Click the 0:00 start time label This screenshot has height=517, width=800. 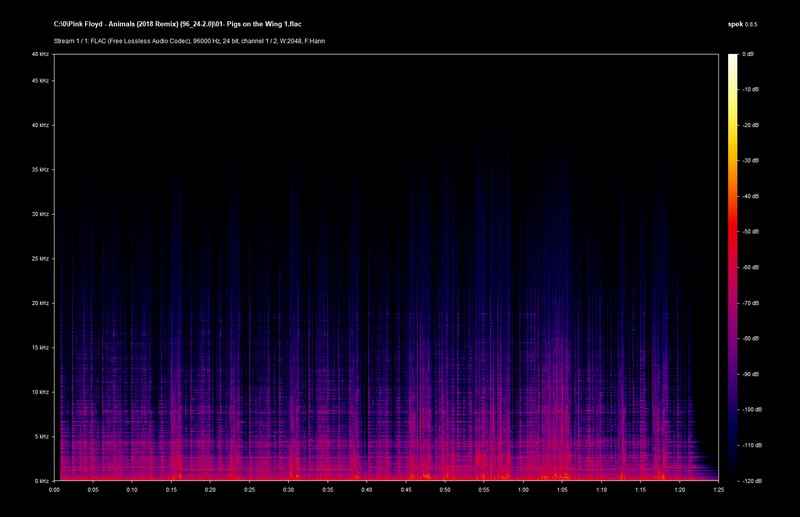(x=54, y=490)
